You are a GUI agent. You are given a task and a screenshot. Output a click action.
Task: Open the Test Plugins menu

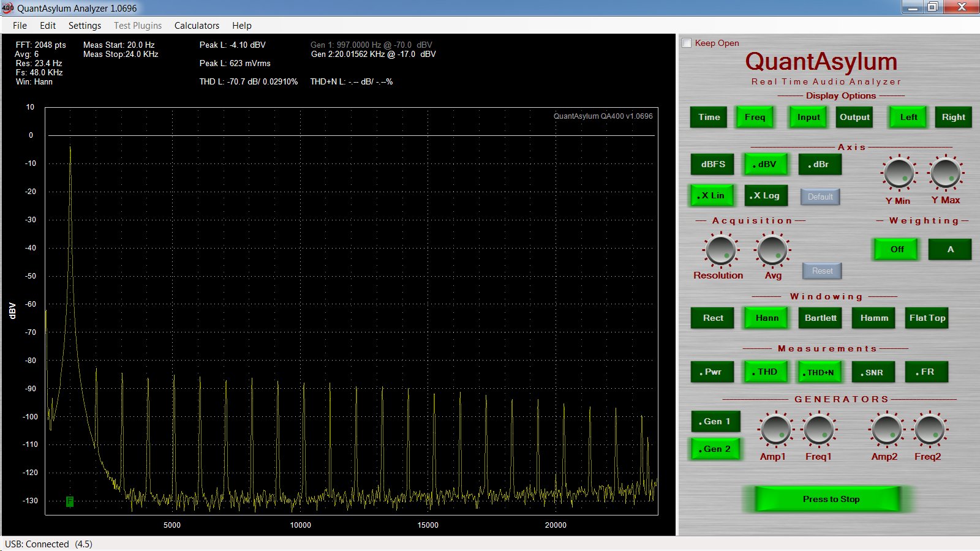pyautogui.click(x=138, y=25)
